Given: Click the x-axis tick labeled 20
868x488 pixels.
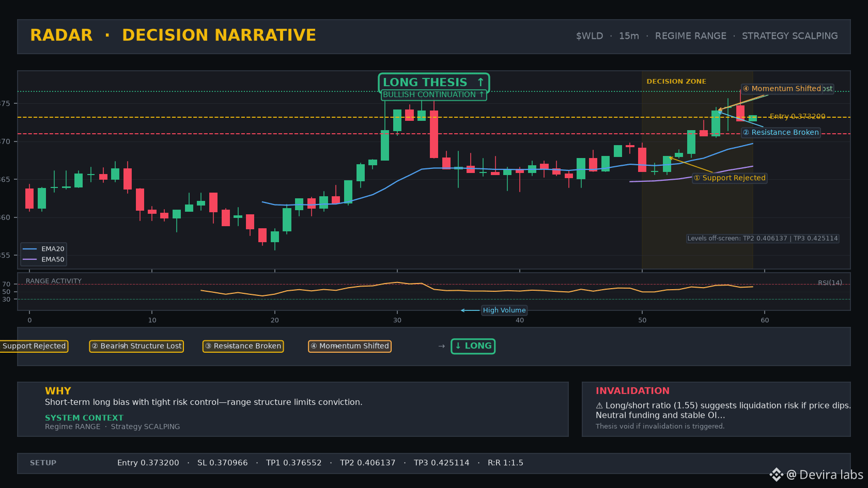Looking at the screenshot, I should tap(275, 320).
